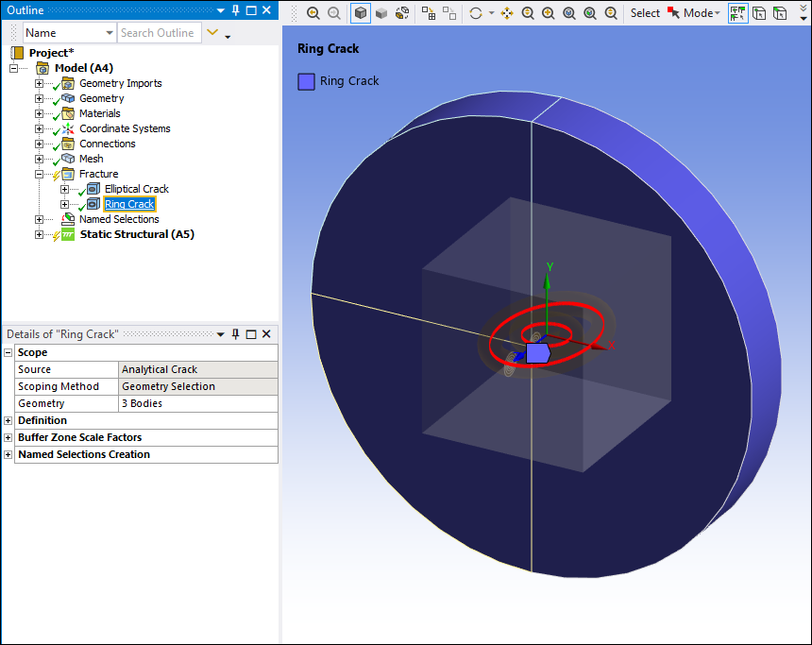Toggle shaded exterior and edges display
The width and height of the screenshot is (812, 645).
tap(361, 13)
